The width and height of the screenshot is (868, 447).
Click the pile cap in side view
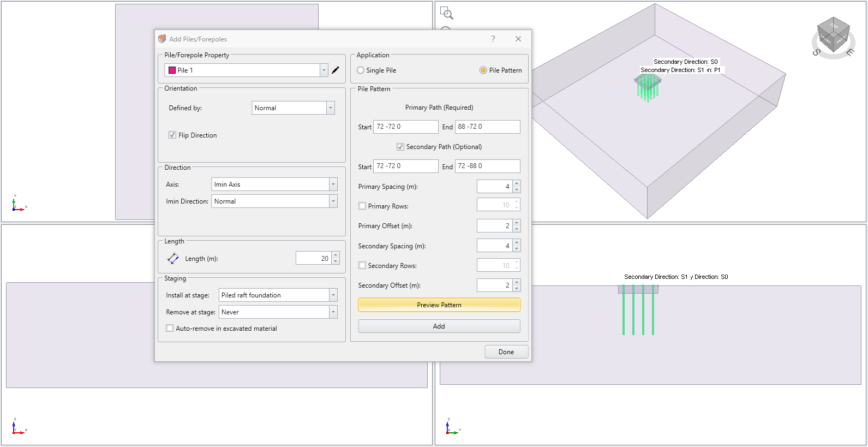[638, 289]
